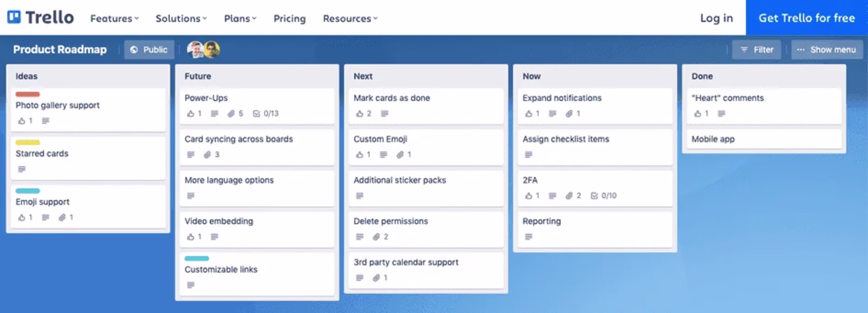868x313 pixels.
Task: Click description icon on Mark cards as done
Action: tap(384, 114)
